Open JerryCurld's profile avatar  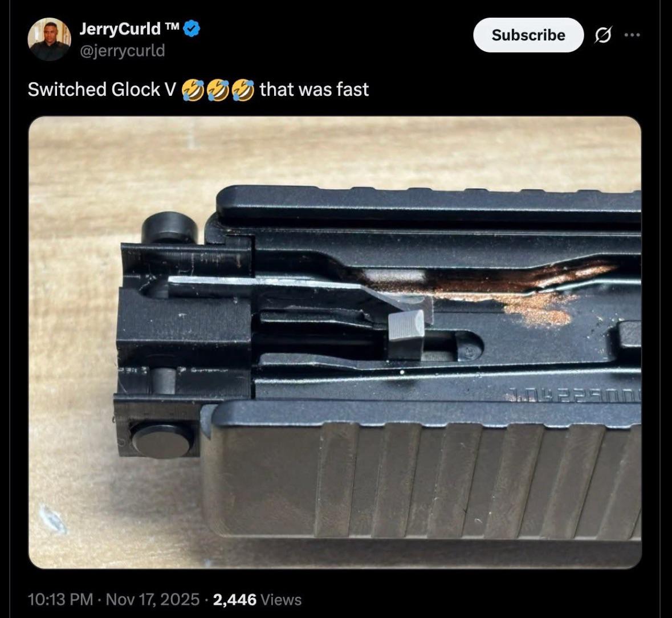(49, 39)
